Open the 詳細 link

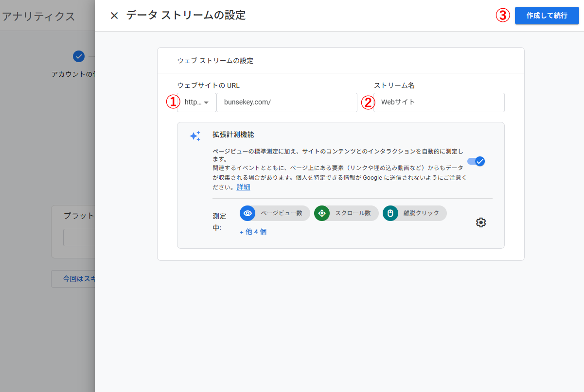243,187
